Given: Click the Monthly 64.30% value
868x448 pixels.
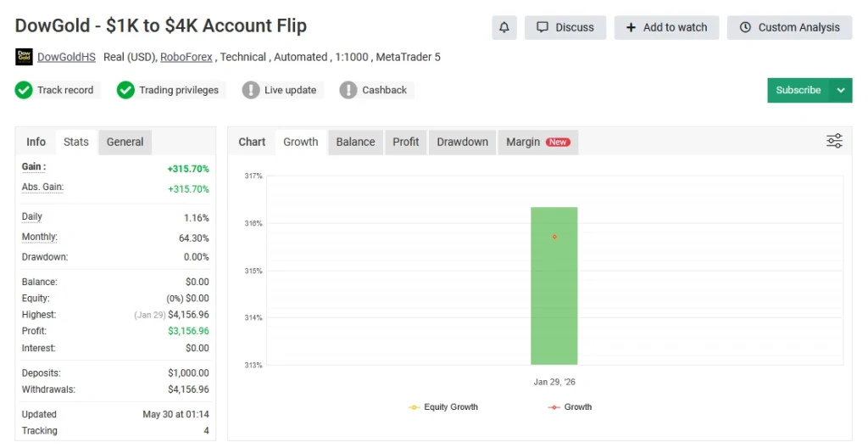Looking at the screenshot, I should point(194,238).
